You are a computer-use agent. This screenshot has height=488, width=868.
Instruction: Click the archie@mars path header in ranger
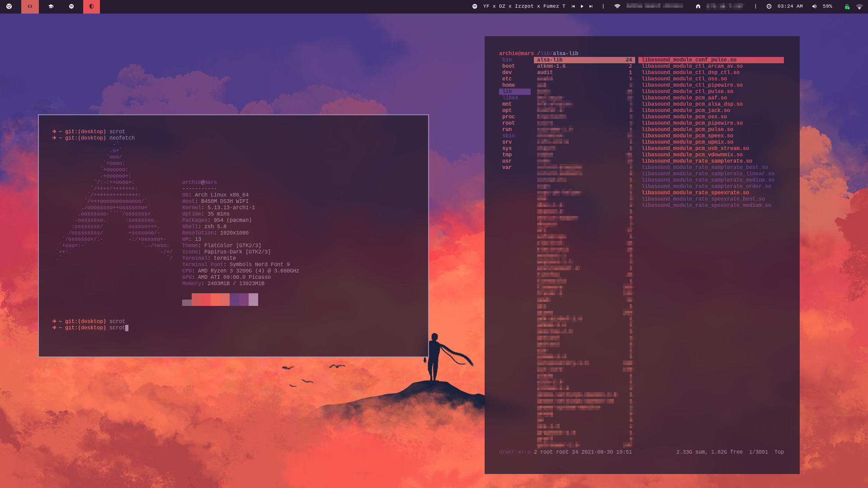tap(516, 53)
